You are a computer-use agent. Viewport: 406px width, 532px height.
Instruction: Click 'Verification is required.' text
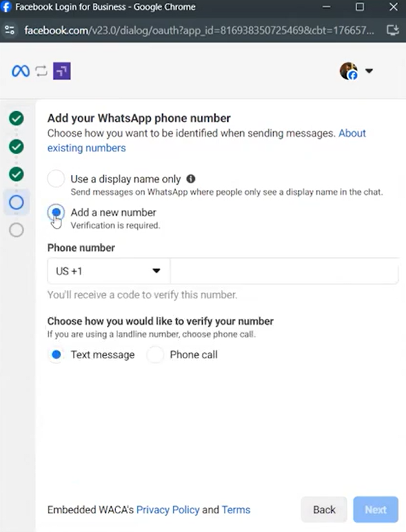tap(116, 225)
